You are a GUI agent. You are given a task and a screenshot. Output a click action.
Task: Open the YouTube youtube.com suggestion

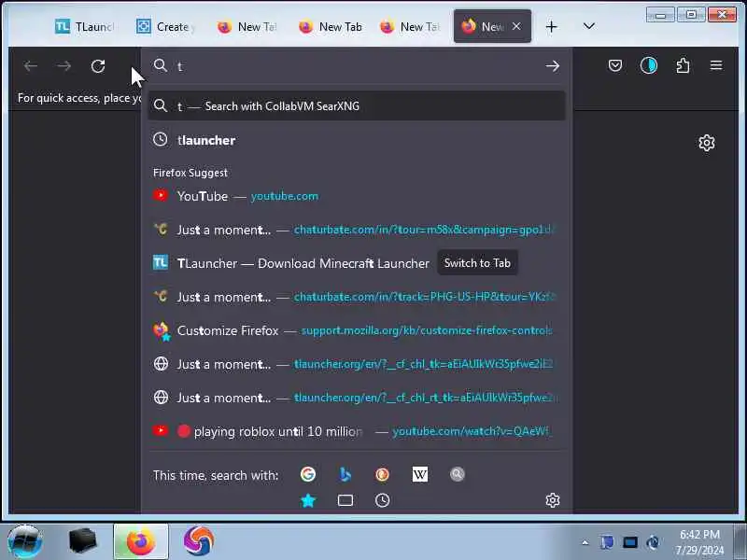[357, 196]
